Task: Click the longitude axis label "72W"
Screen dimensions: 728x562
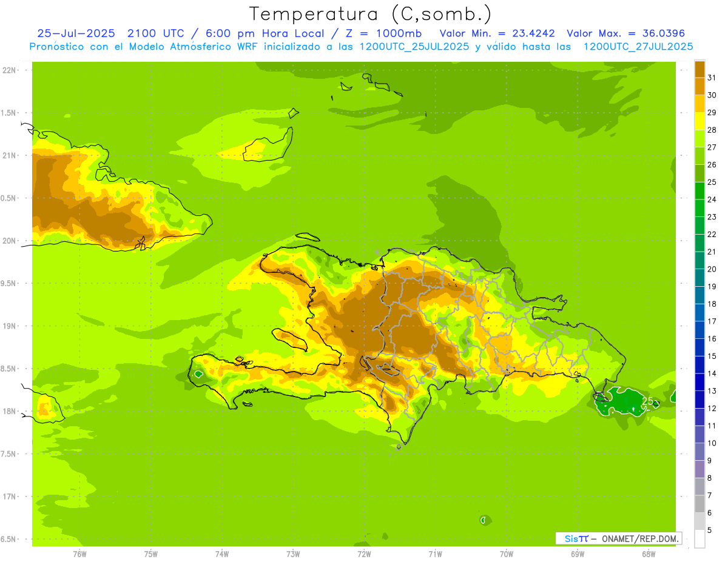Action: pos(364,554)
